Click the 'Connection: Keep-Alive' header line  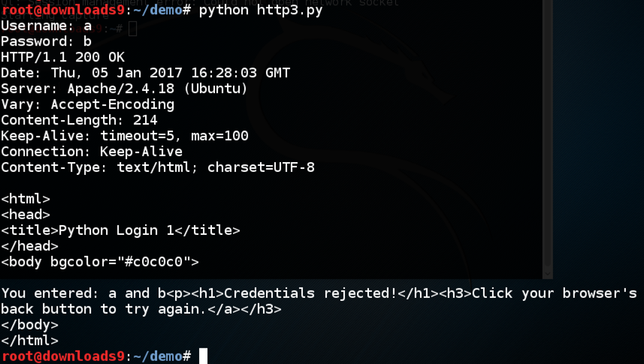(91, 152)
